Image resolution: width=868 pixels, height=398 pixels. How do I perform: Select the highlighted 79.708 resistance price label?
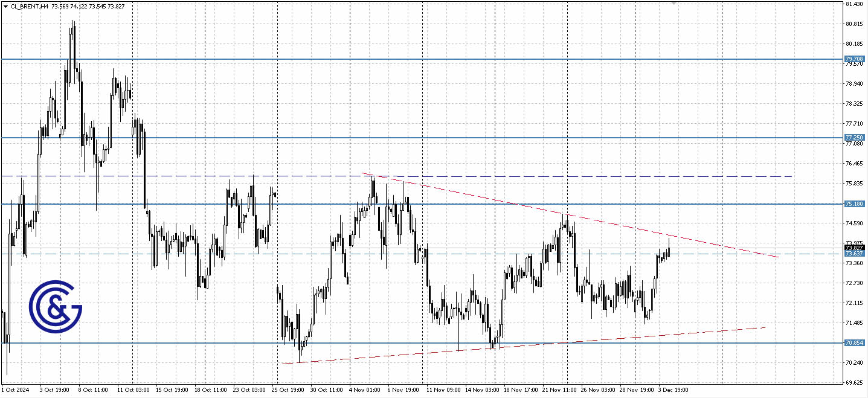pyautogui.click(x=855, y=60)
